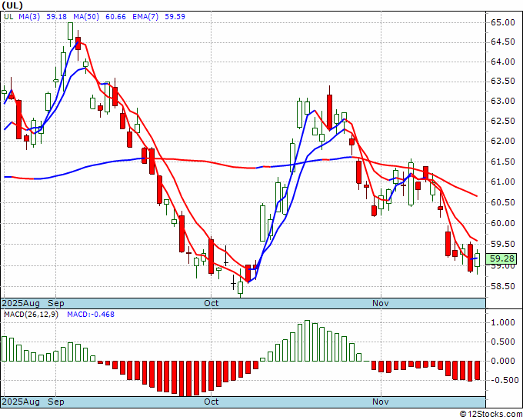
Task: Click the MACD:-0.468 value readout
Action: tap(91, 315)
